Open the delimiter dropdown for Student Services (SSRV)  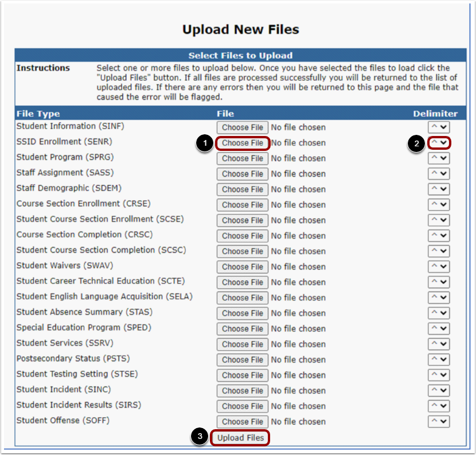[x=439, y=344]
